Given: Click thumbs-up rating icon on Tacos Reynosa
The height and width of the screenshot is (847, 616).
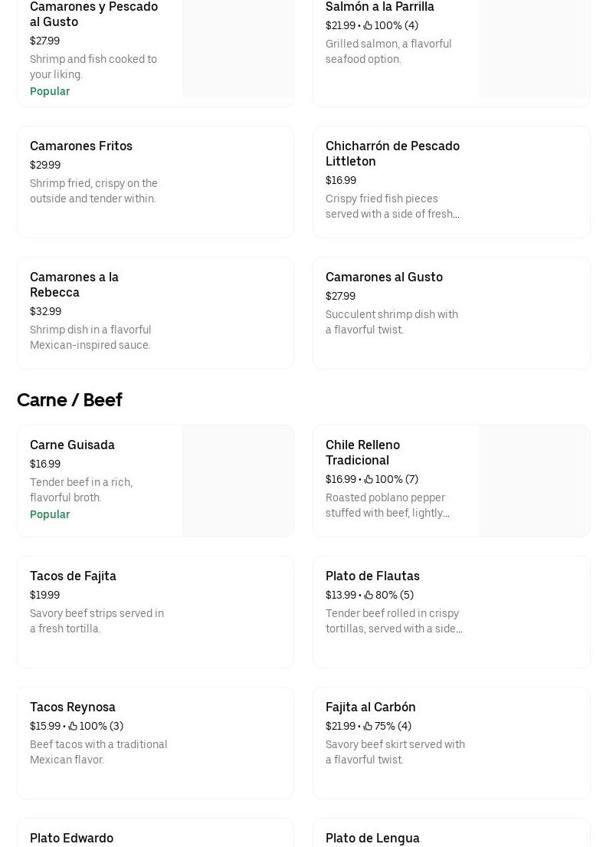Looking at the screenshot, I should (x=73, y=726).
